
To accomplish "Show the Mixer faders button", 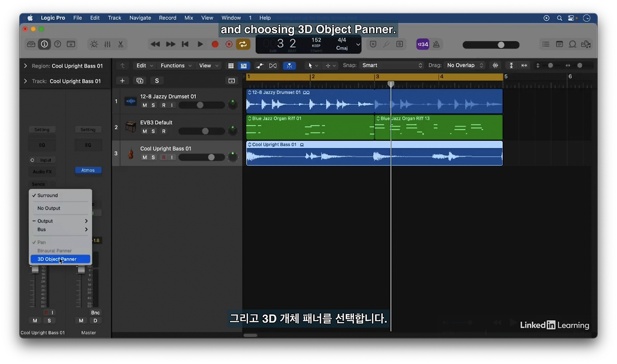I will coord(107,44).
